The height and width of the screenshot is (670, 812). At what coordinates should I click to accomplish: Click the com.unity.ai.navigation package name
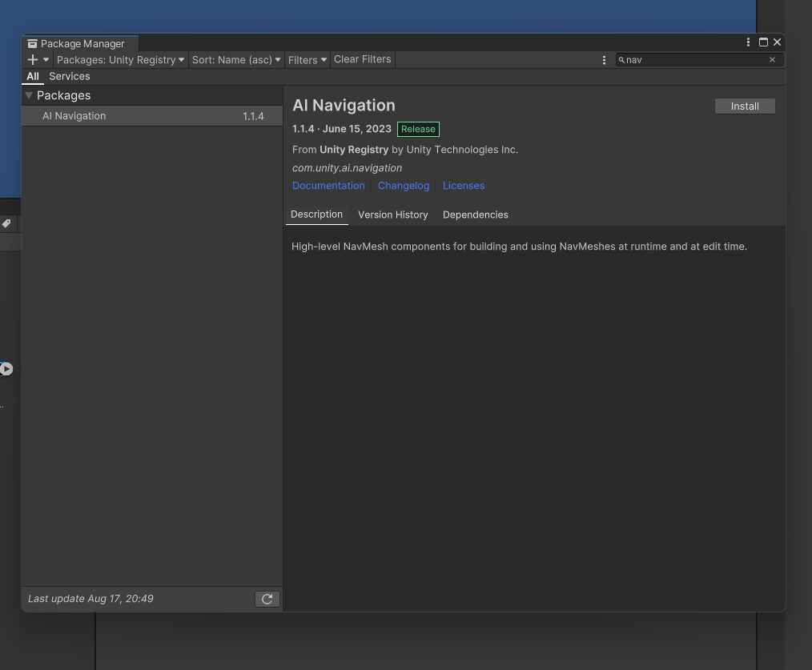[x=347, y=168]
